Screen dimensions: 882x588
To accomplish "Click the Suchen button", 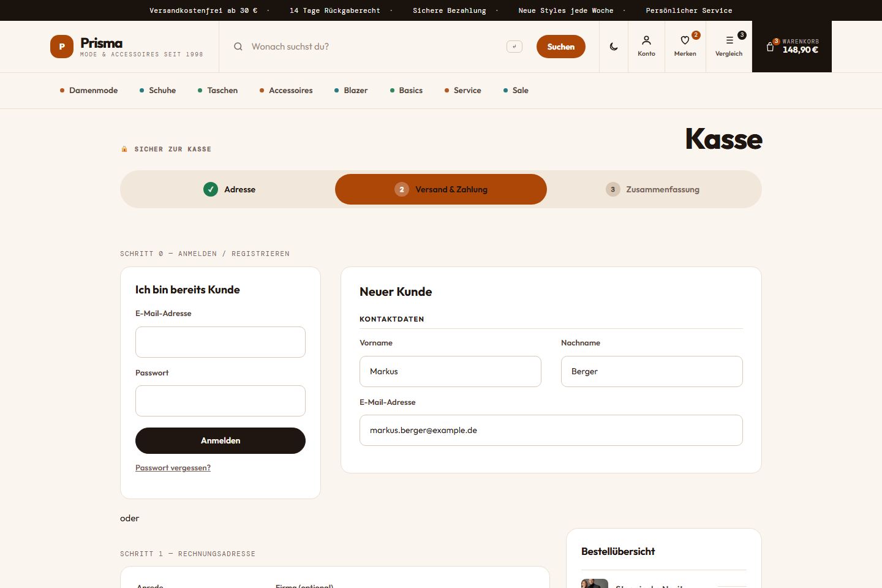I will [x=561, y=47].
